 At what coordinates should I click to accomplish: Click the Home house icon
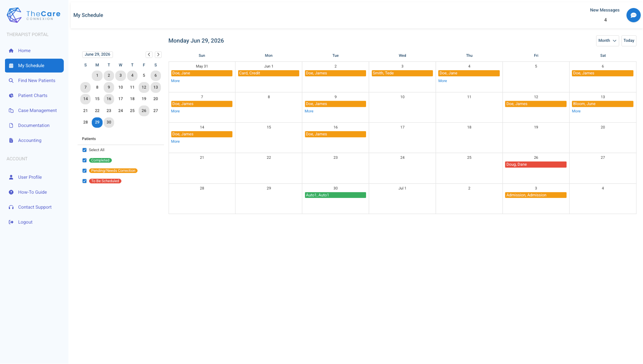(11, 51)
